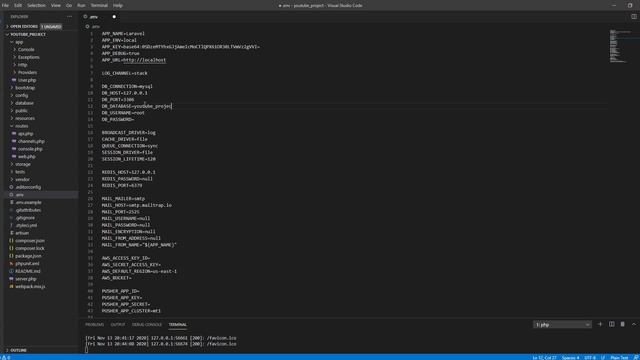The image size is (640, 360).
Task: Change language mode Plain Text
Action: (619, 358)
